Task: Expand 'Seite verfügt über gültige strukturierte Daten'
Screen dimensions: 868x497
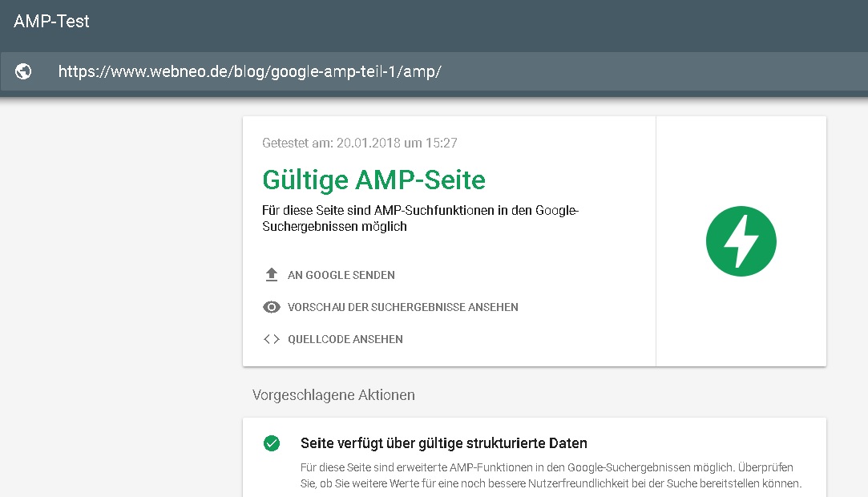Action: (x=444, y=443)
